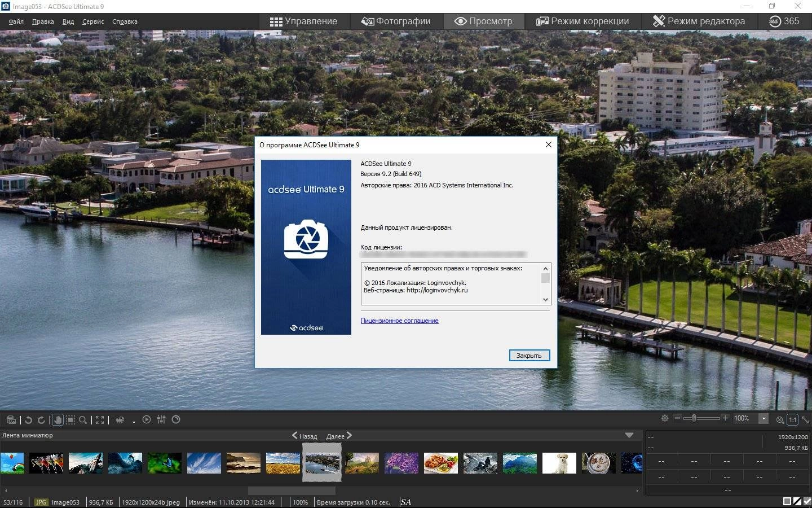
Task: Click the copyright notice text box
Action: 456,283
